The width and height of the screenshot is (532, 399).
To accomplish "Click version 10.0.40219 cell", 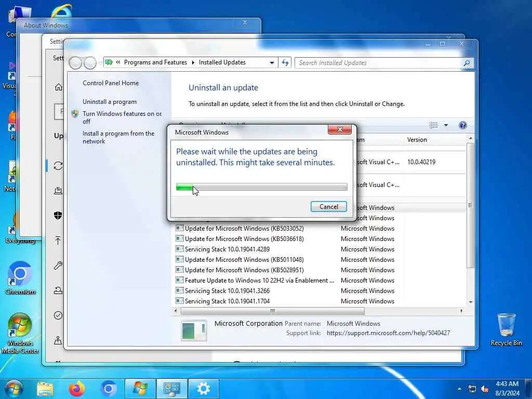I will 421,162.
